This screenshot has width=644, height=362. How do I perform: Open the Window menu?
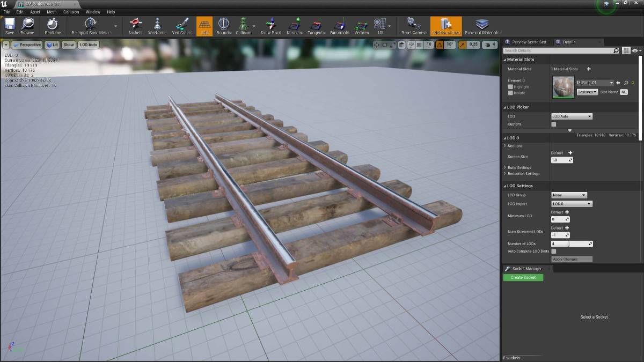coord(93,12)
